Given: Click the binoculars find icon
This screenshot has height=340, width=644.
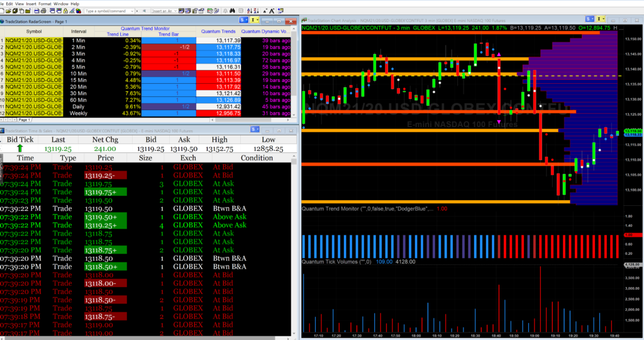Looking at the screenshot, I should [x=233, y=11].
